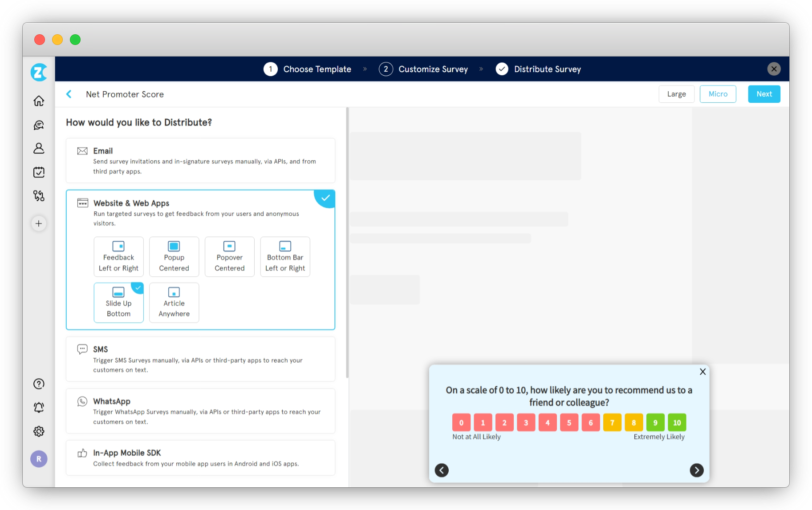Select the Slide Up Bottom option
This screenshot has width=812, height=510.
(118, 303)
